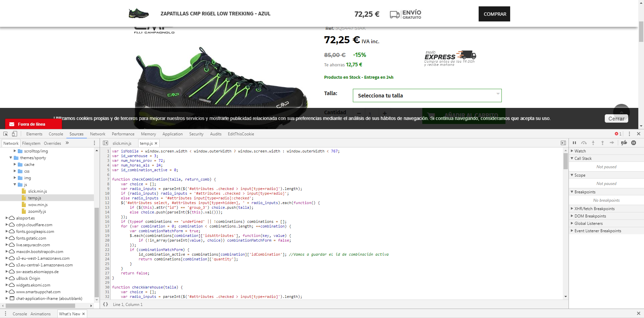This screenshot has width=644, height=318.
Task: Step over next function call icon
Action: pyautogui.click(x=584, y=143)
